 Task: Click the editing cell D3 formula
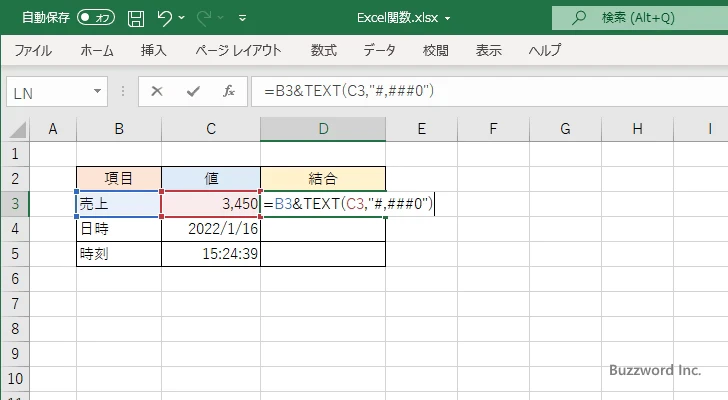point(348,204)
